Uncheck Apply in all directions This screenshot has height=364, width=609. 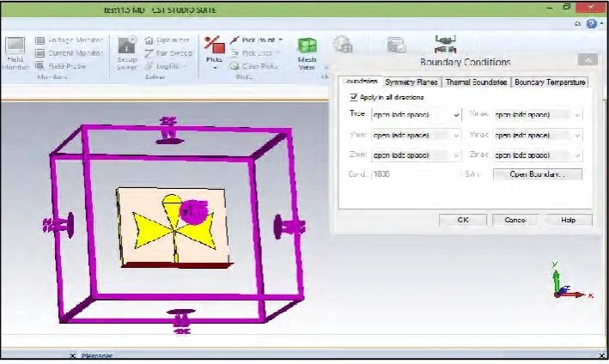[x=353, y=97]
